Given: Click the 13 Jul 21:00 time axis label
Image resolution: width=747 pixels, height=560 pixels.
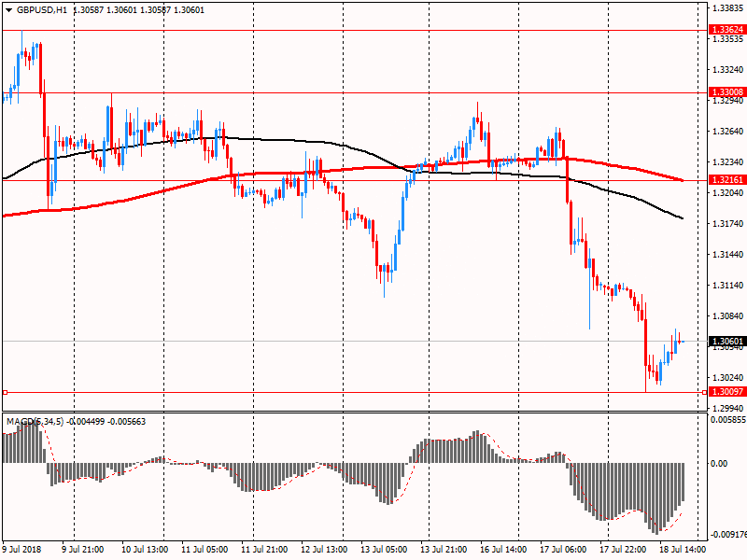Looking at the screenshot, I should tap(444, 550).
